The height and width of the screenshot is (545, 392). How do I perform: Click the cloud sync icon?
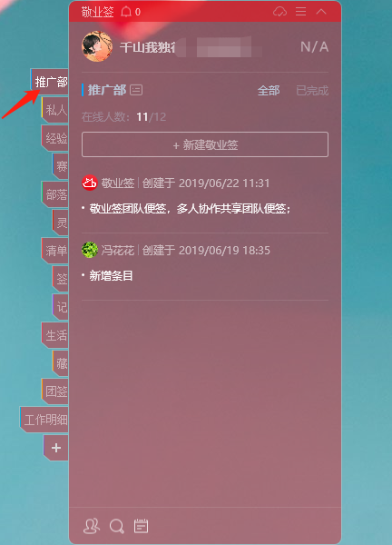(279, 12)
